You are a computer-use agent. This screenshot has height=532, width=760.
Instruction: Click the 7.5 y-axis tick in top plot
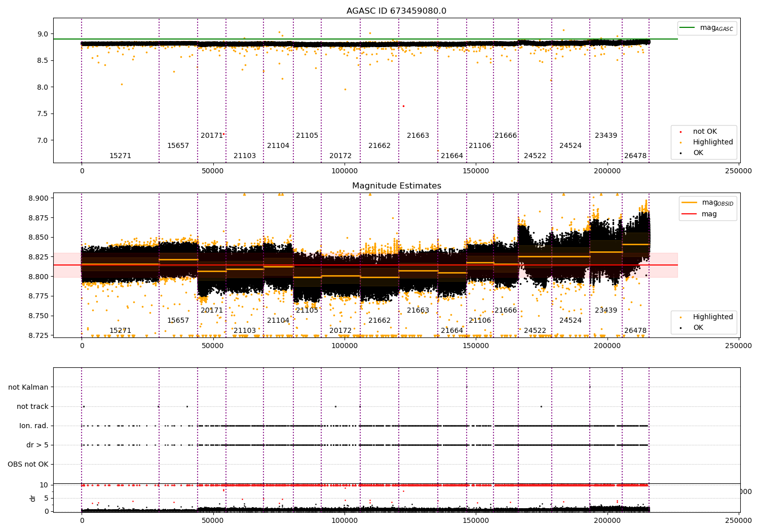pyautogui.click(x=43, y=113)
